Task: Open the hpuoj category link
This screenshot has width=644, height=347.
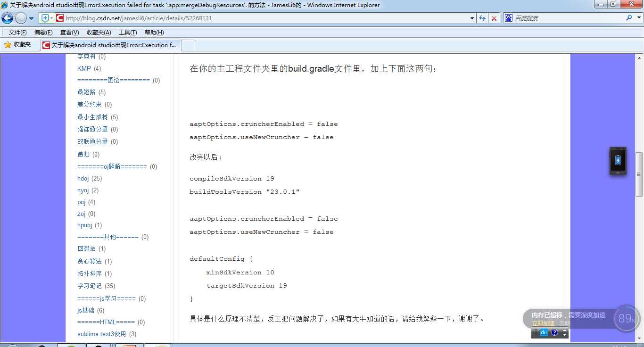Action: (x=85, y=225)
